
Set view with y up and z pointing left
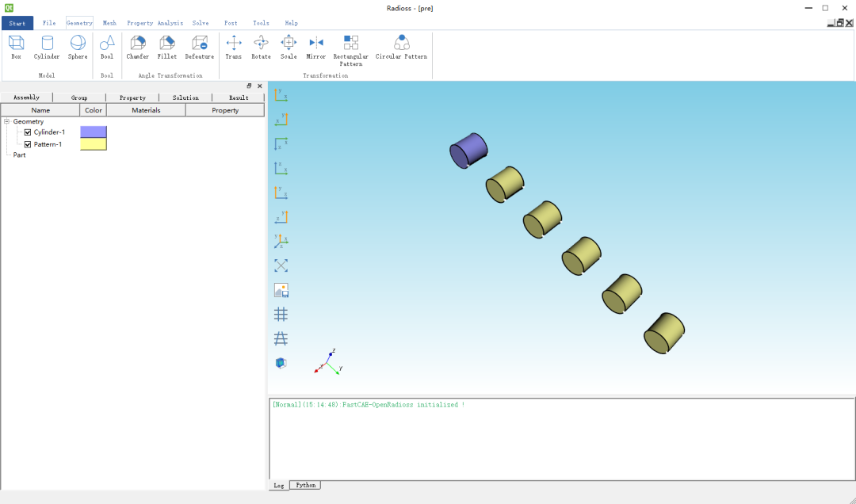281,217
